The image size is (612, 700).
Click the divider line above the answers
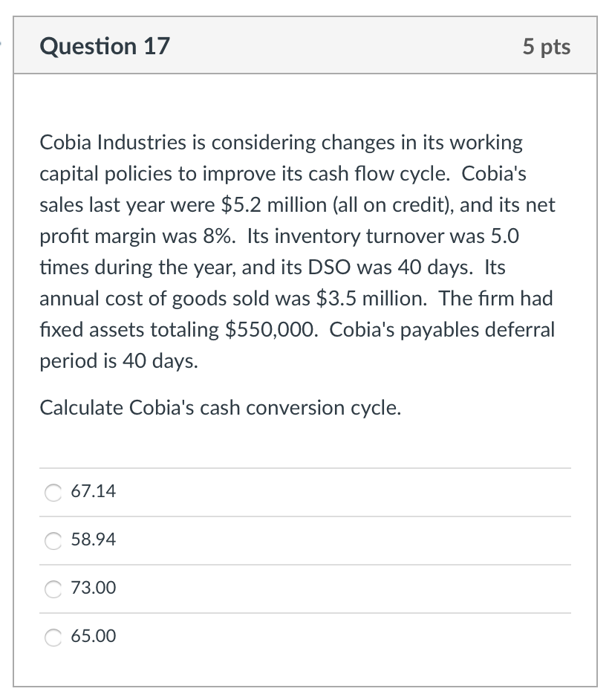(x=305, y=467)
